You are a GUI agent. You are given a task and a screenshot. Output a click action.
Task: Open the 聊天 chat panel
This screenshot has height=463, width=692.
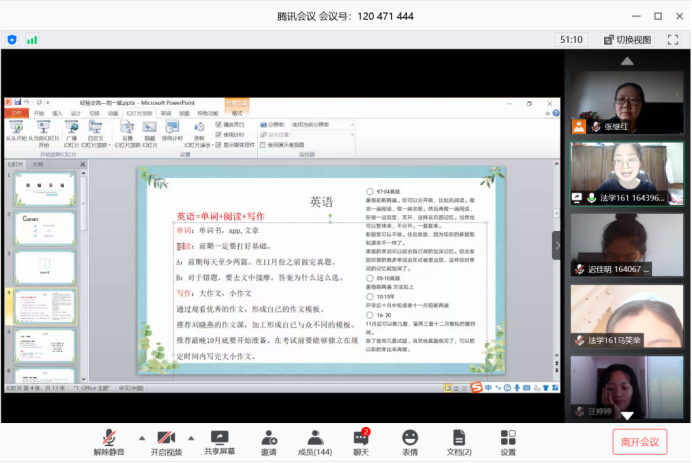[x=361, y=438]
